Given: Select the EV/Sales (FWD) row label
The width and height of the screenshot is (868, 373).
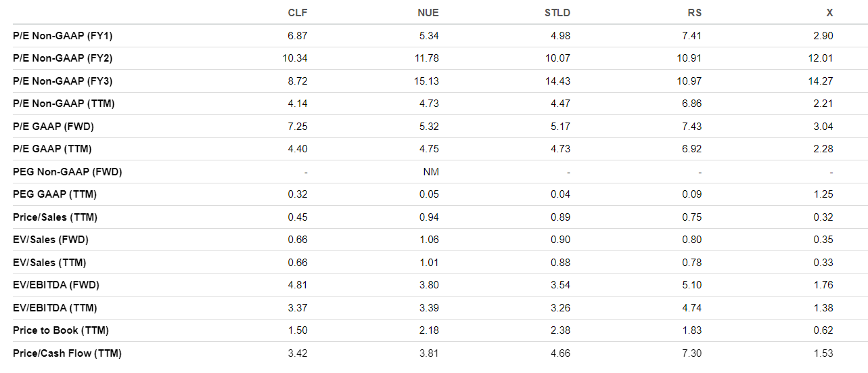Looking at the screenshot, I should coord(51,240).
